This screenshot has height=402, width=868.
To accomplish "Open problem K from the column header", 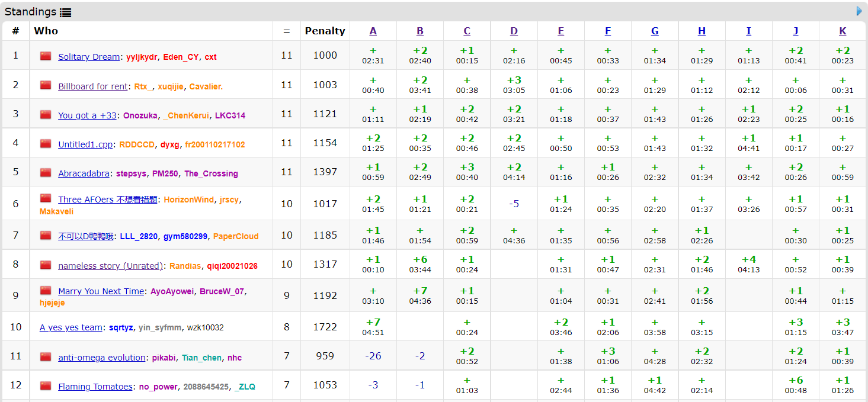I will pos(843,31).
